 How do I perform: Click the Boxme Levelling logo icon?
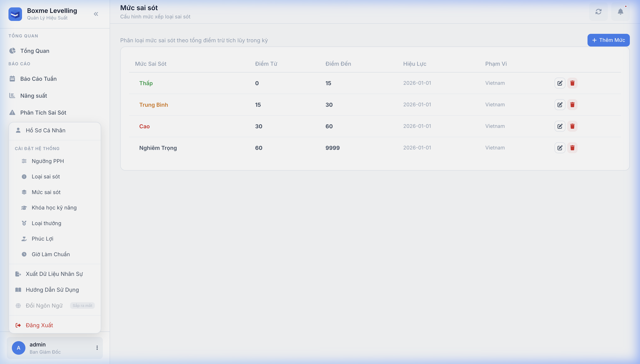tap(15, 14)
